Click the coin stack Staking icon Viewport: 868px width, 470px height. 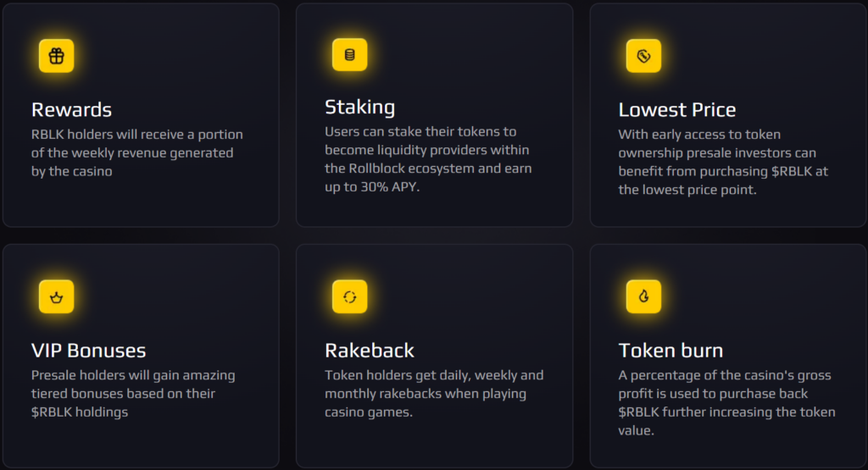(x=349, y=54)
